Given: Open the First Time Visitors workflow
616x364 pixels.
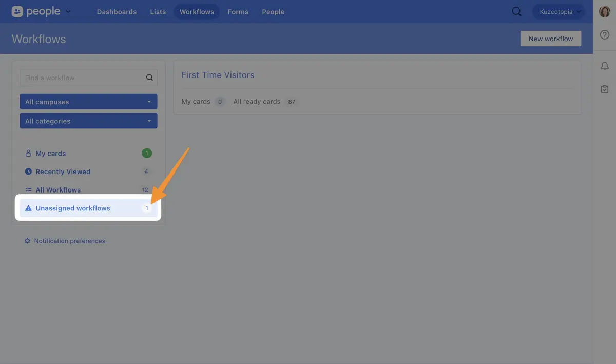Looking at the screenshot, I should (218, 75).
